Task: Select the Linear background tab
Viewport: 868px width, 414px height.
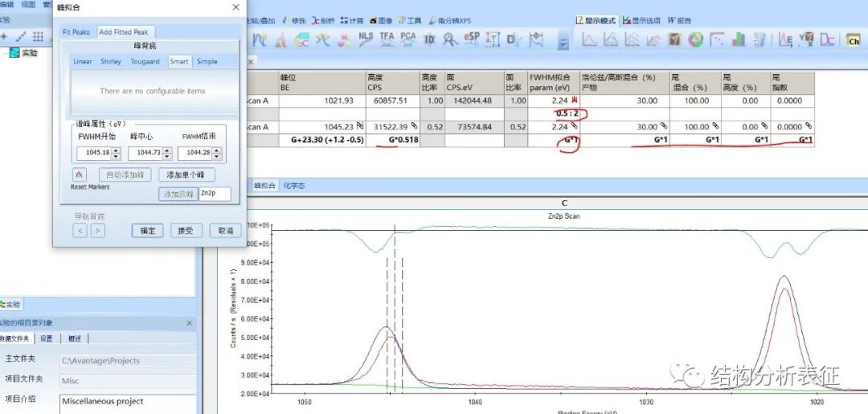Action: (x=83, y=61)
